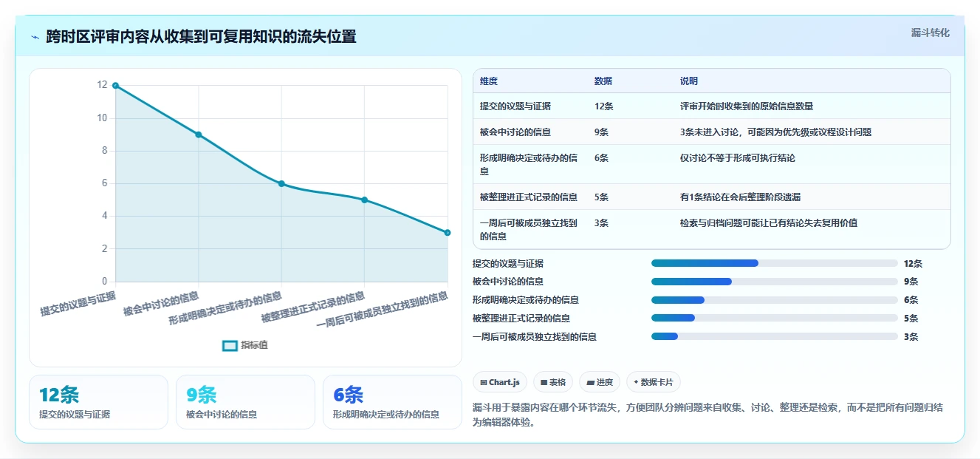Click x-axis label 提交的议题与证据
Image resolution: width=980 pixels, height=459 pixels.
78,304
